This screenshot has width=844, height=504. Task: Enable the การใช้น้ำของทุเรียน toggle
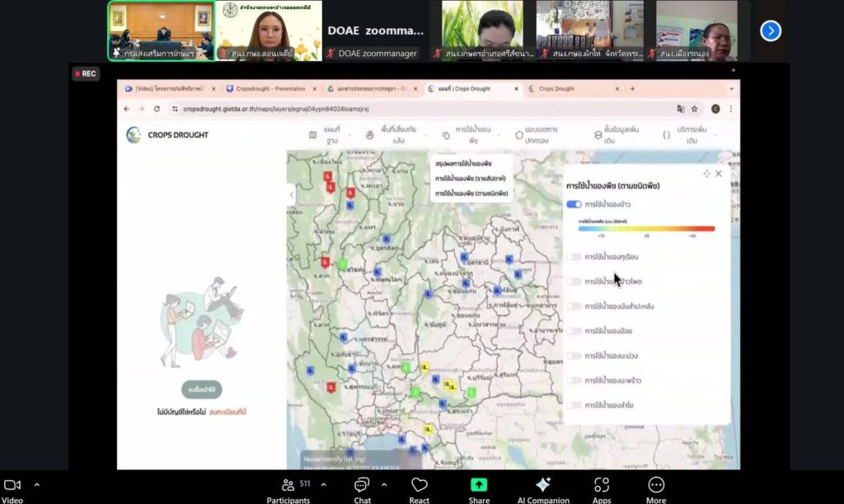point(574,257)
